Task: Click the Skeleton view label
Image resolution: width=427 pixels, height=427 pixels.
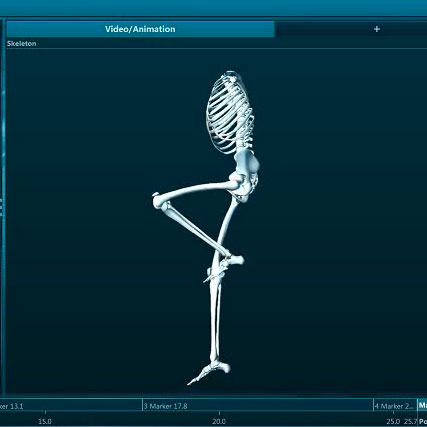Action: point(22,44)
